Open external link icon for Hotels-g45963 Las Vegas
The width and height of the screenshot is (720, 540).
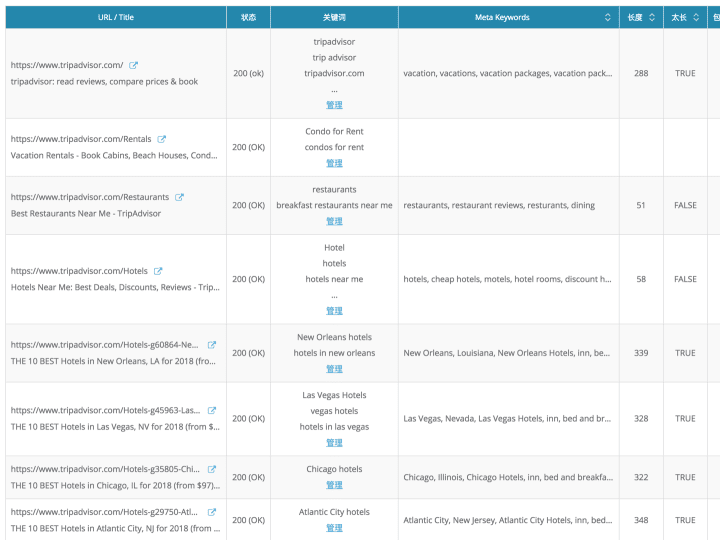tap(212, 411)
